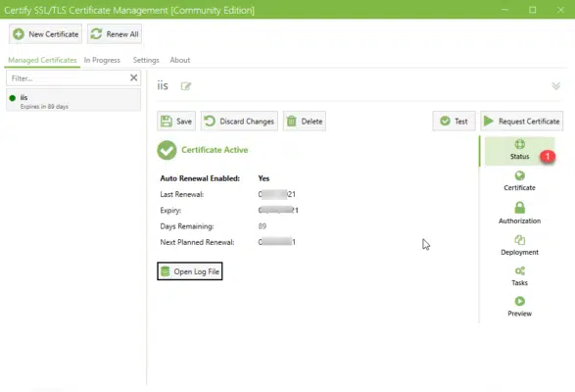
Task: Click the green status dot for iis
Action: tap(12, 98)
